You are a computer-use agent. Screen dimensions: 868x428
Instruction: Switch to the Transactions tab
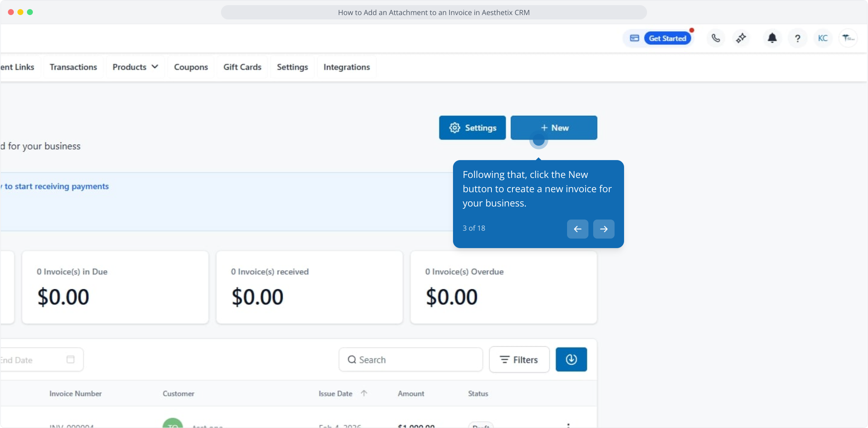point(73,67)
